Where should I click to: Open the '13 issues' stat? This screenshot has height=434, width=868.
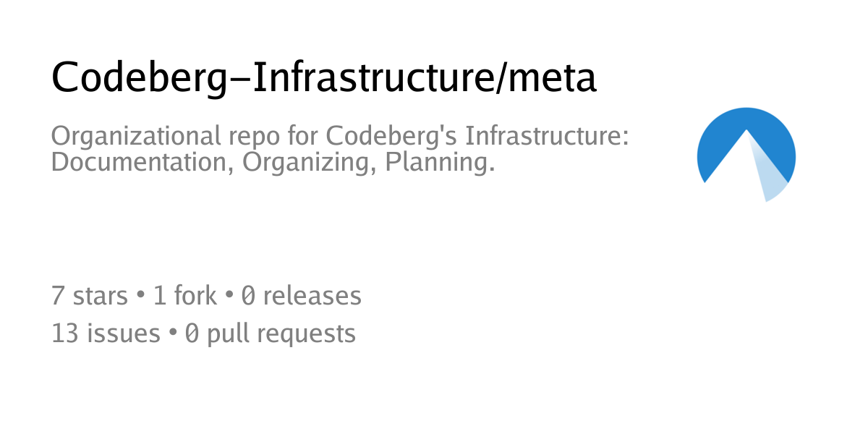coord(106,333)
